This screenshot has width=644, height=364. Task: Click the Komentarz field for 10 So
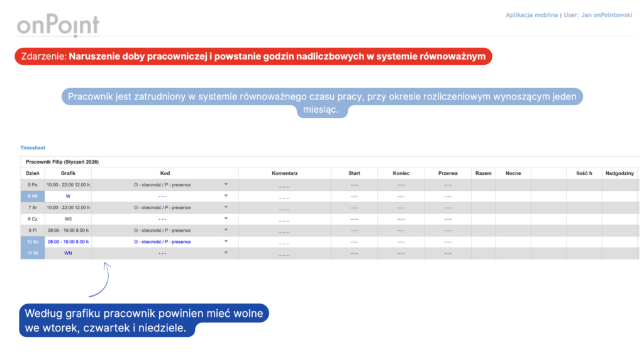tap(284, 242)
